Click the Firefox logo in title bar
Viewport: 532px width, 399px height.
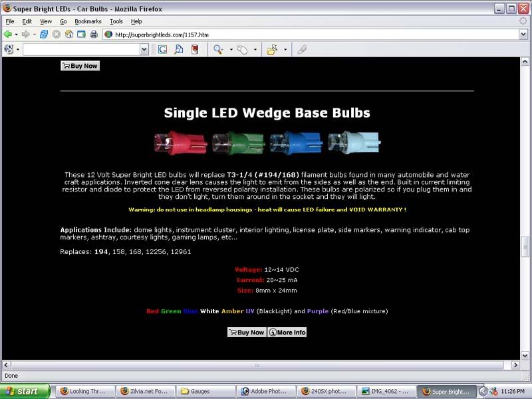coord(7,8)
